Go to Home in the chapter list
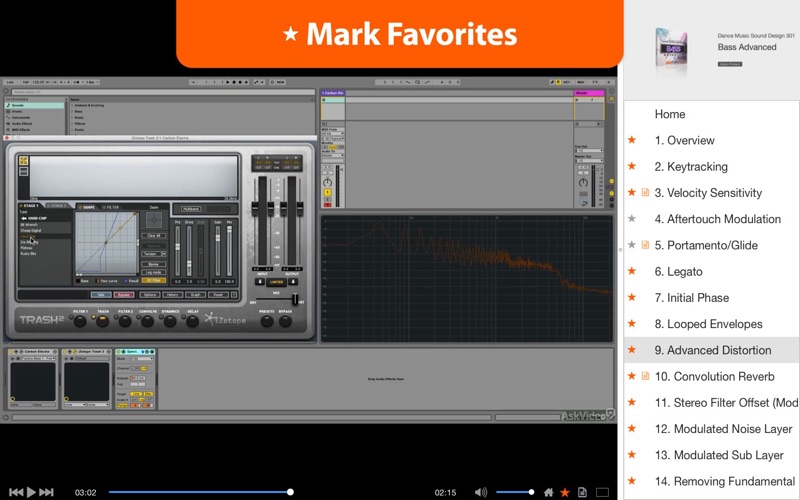The width and height of the screenshot is (800, 500). click(x=670, y=114)
